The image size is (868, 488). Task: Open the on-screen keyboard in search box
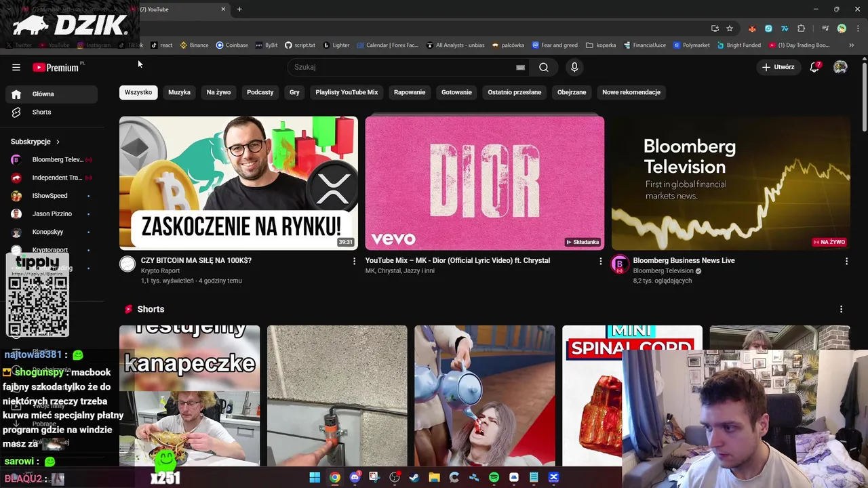(x=520, y=67)
